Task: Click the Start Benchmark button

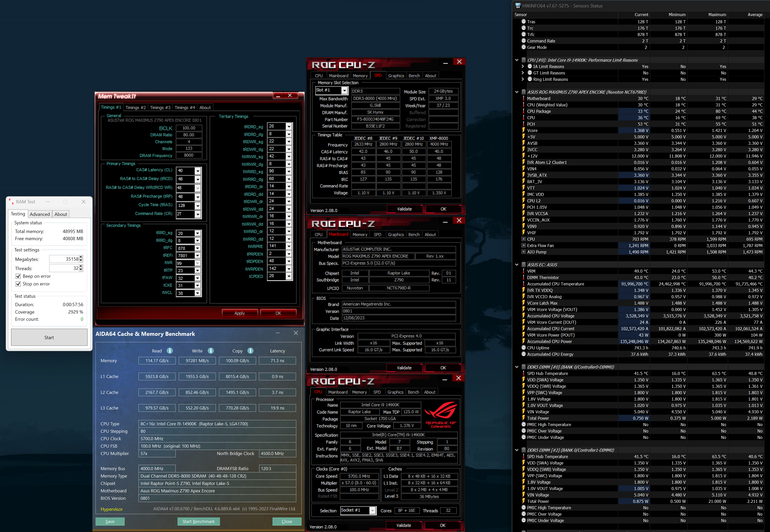Action: pyautogui.click(x=198, y=521)
